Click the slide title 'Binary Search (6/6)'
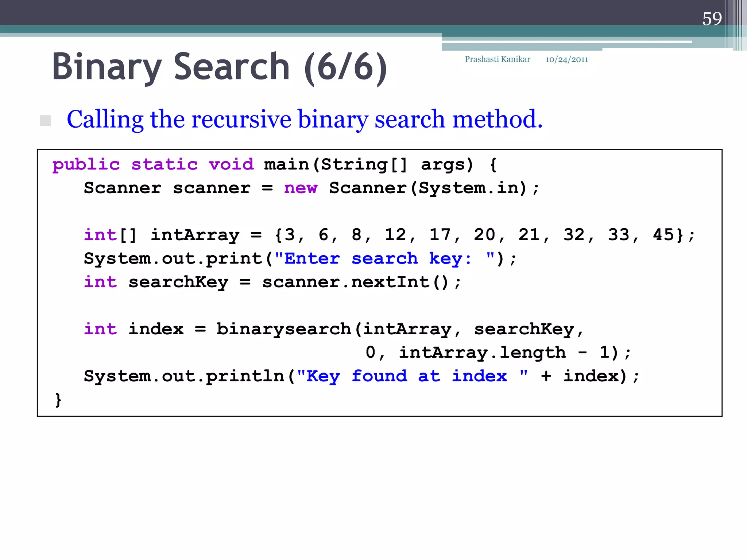This screenshot has height=560, width=747. pyautogui.click(x=219, y=68)
